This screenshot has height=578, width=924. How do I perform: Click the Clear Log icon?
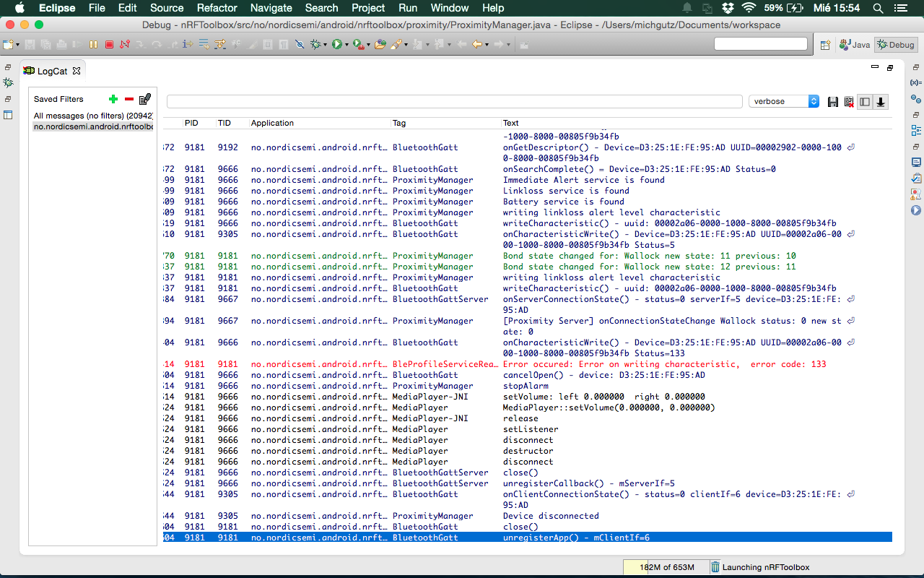coord(849,102)
